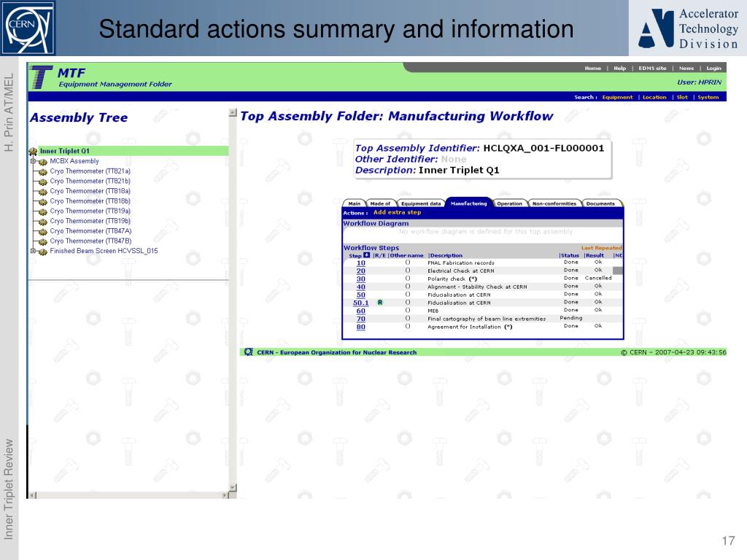Click the Cryo Thermometer (TT818b) icon

43,202
